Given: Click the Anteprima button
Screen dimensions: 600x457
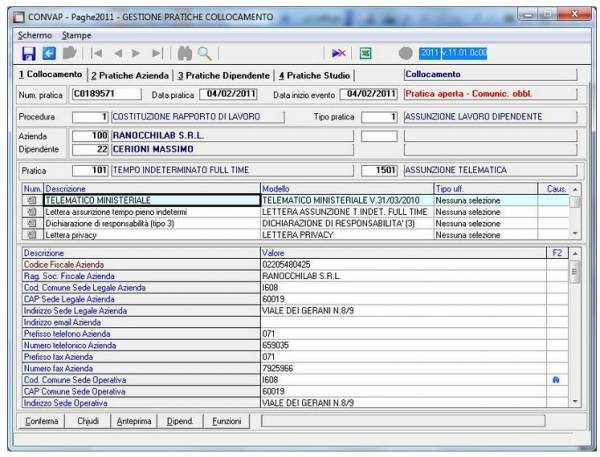Looking at the screenshot, I should point(134,421).
